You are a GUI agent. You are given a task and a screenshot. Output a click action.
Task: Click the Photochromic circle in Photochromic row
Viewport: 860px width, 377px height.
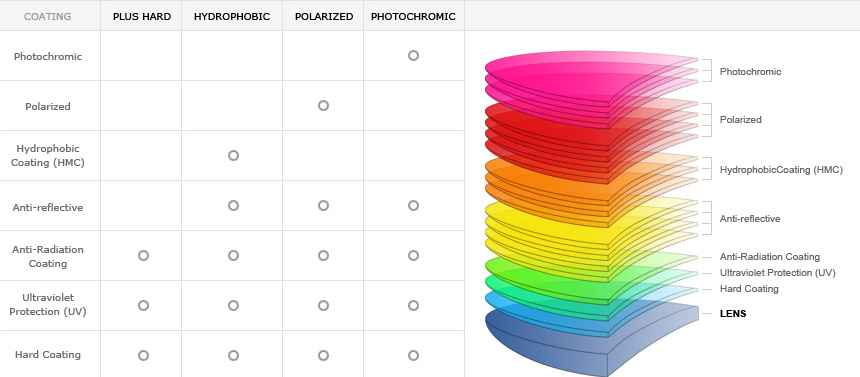click(x=413, y=55)
